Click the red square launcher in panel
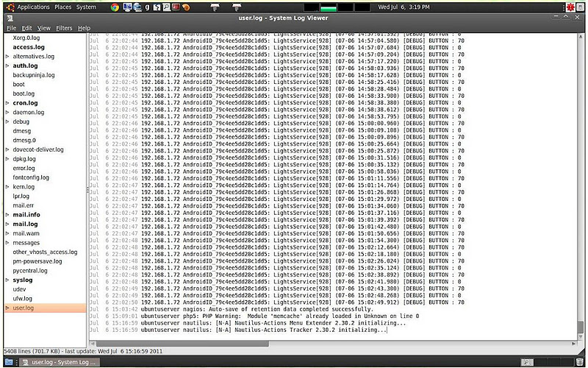This screenshot has width=588, height=368. coord(176,7)
